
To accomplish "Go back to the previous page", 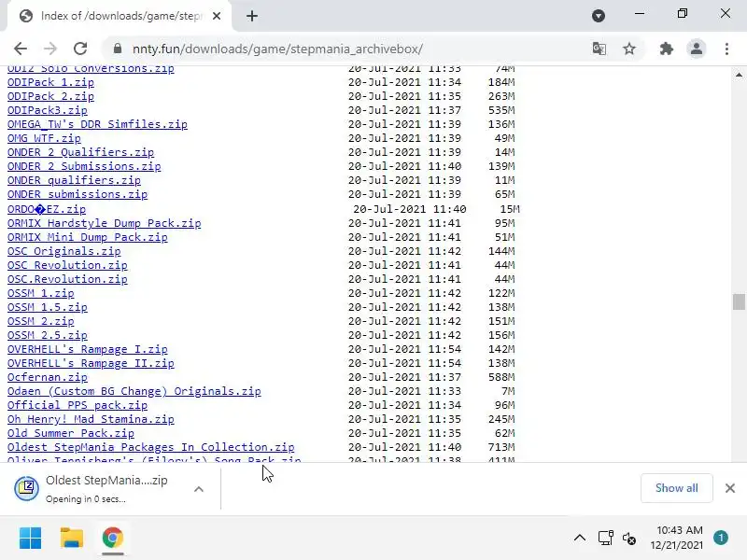I will pyautogui.click(x=21, y=49).
